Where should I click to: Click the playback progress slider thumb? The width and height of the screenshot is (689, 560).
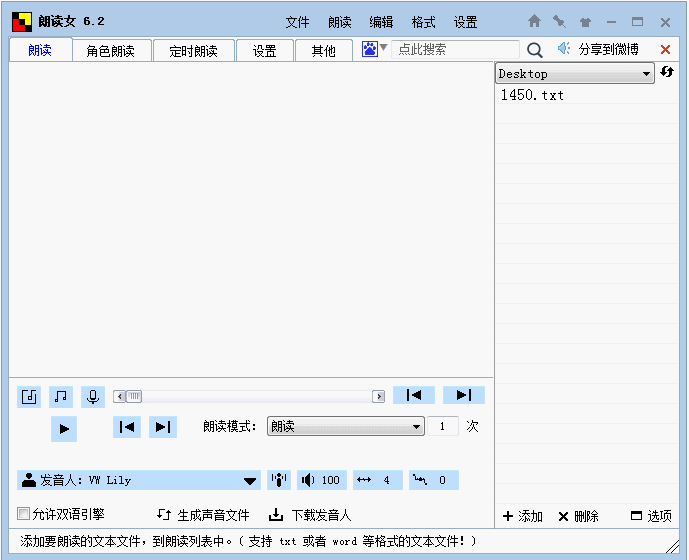(133, 396)
